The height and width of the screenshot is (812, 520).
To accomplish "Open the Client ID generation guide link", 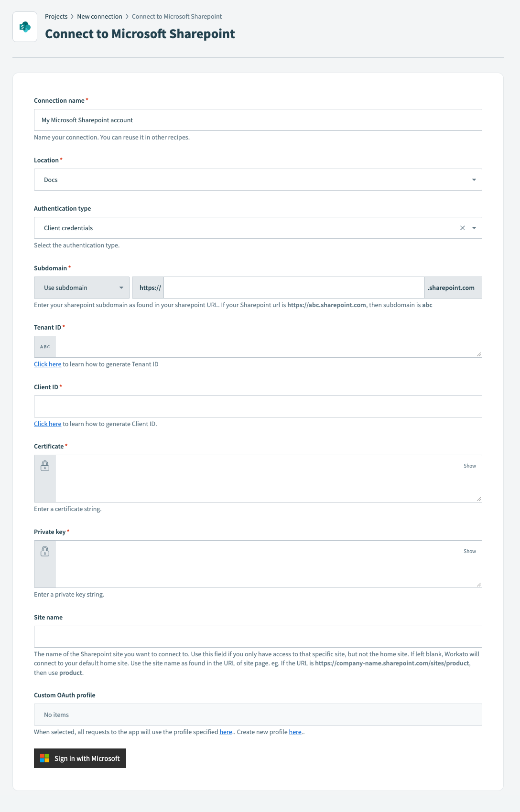I will tap(47, 424).
